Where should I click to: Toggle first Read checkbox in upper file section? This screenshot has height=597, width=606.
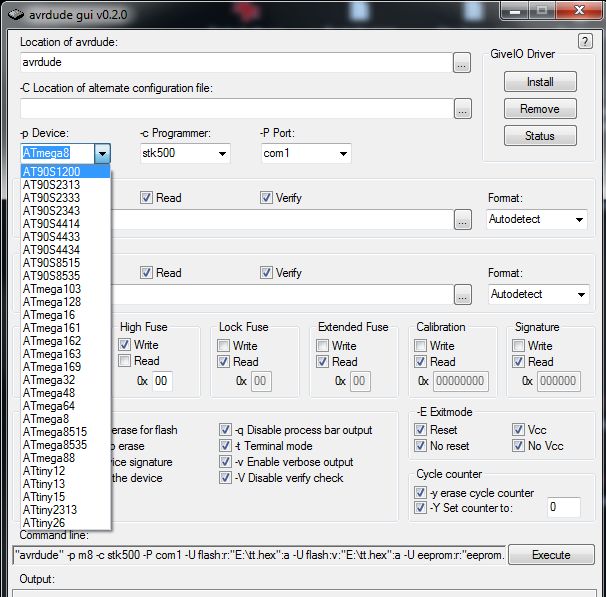(146, 197)
